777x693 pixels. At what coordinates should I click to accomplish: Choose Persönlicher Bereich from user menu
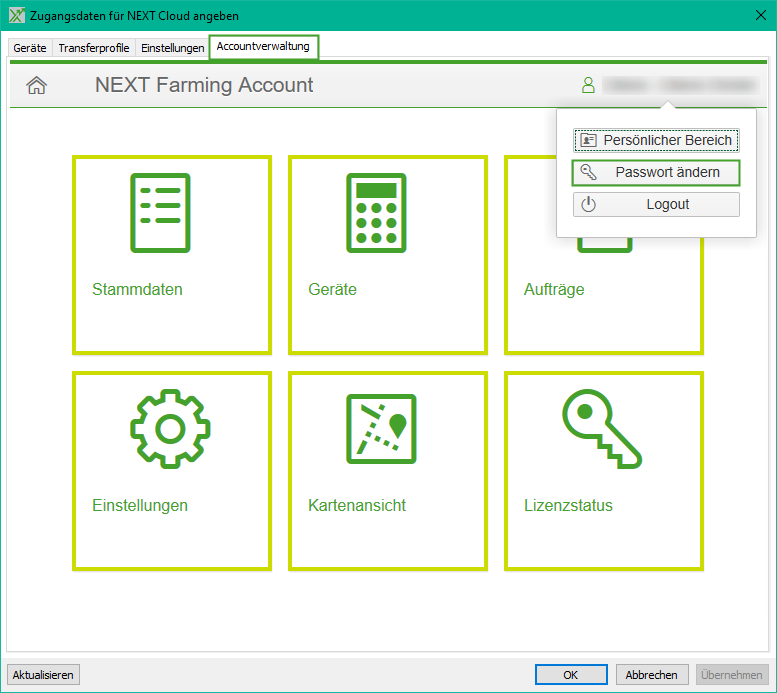(656, 140)
